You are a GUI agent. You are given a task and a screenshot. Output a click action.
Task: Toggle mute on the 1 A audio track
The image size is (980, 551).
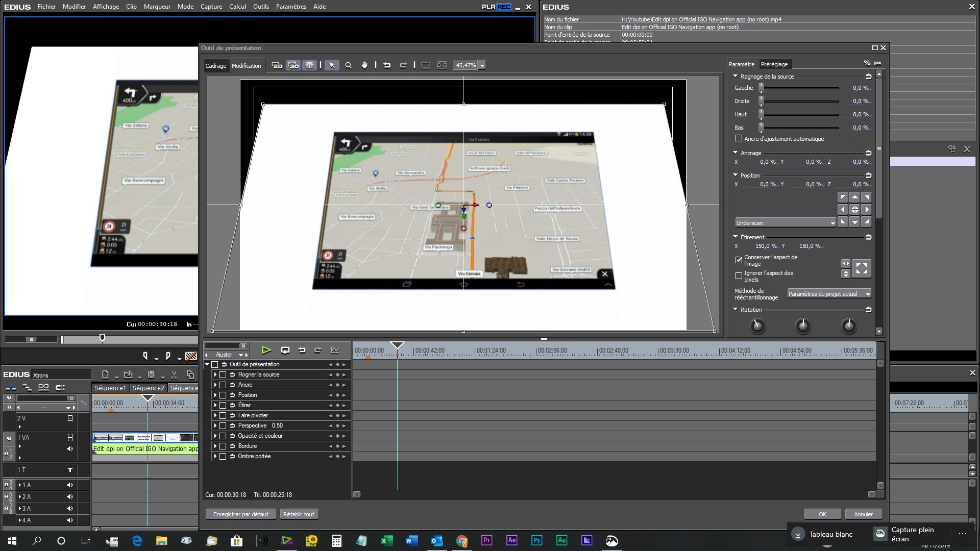pyautogui.click(x=70, y=485)
